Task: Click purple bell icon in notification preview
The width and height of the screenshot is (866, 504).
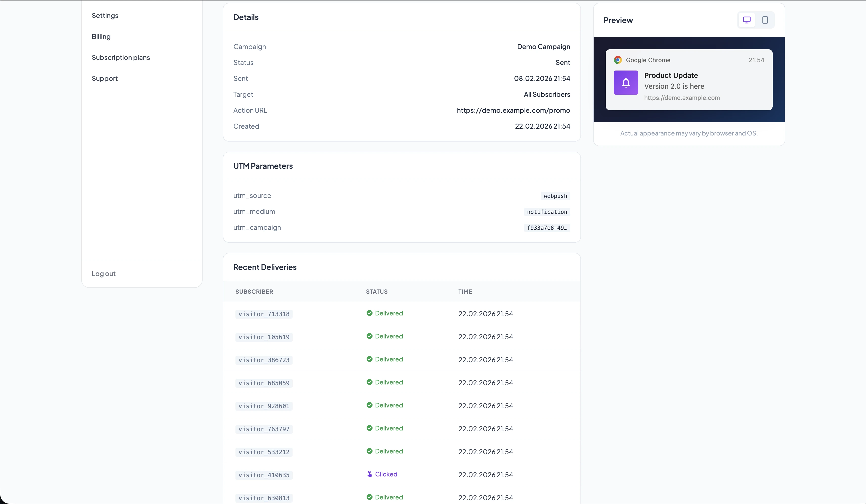Action: 626,83
